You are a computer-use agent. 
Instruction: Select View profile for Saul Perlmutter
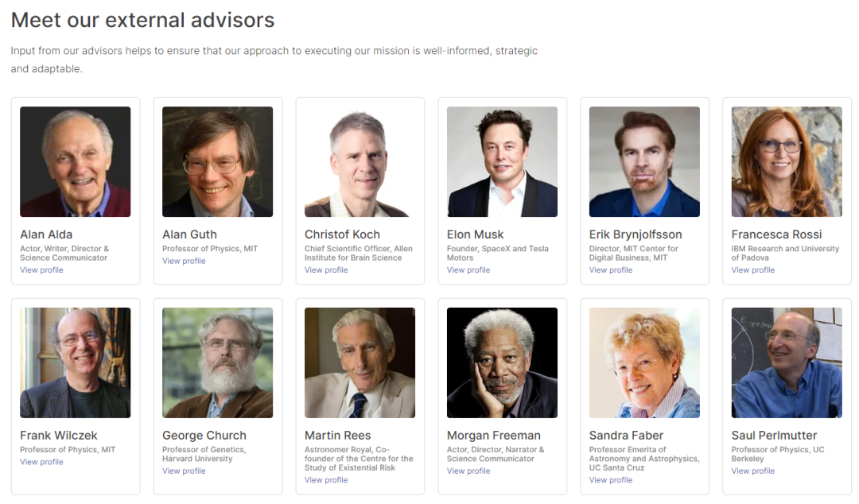coord(753,471)
